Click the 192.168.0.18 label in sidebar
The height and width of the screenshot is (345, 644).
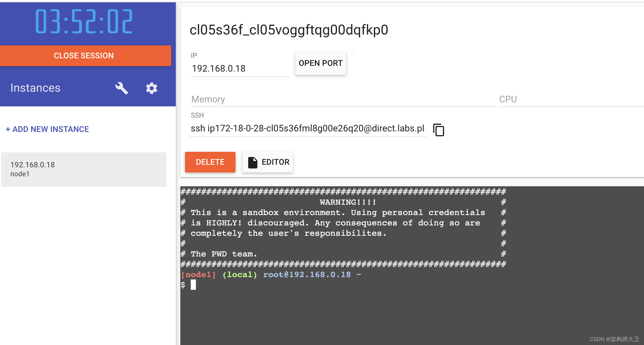[32, 164]
